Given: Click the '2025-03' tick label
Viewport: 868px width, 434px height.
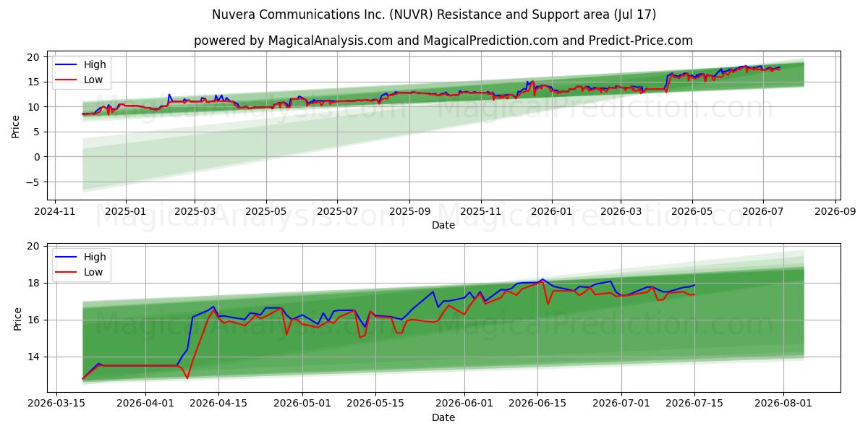Looking at the screenshot, I should 195,211.
